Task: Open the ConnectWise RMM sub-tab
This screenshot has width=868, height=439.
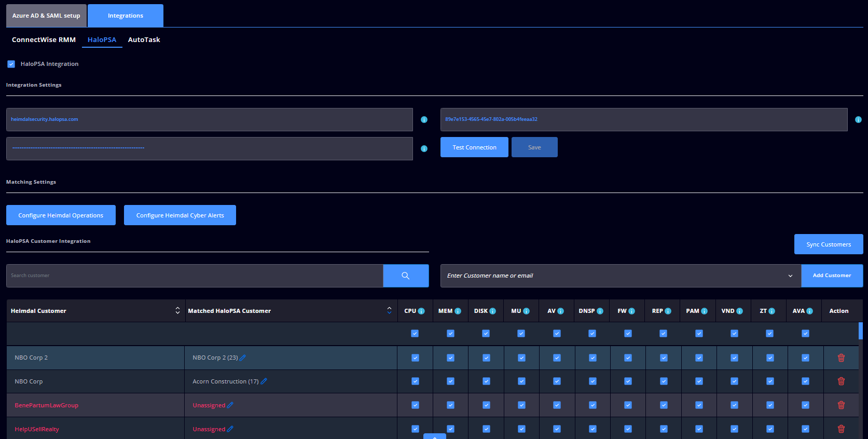Action: pos(44,40)
